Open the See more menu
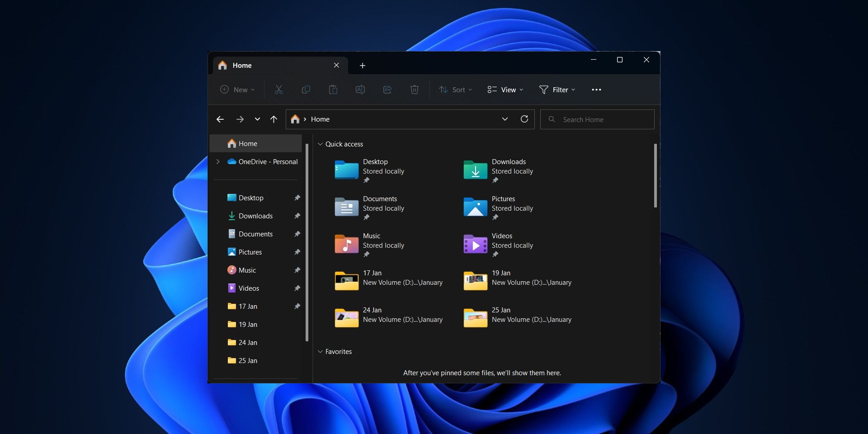Viewport: 868px width, 434px height. tap(596, 90)
